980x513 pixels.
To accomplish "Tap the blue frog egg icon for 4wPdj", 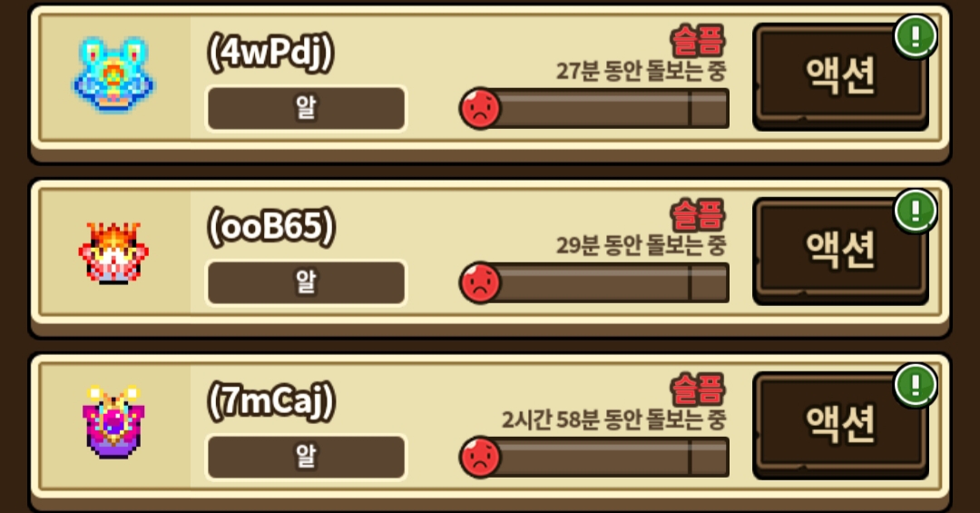I will (113, 75).
